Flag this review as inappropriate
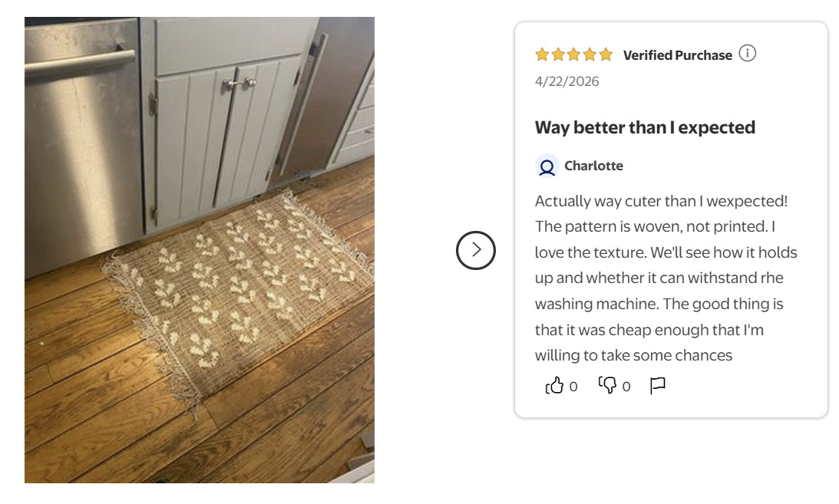 pos(658,385)
